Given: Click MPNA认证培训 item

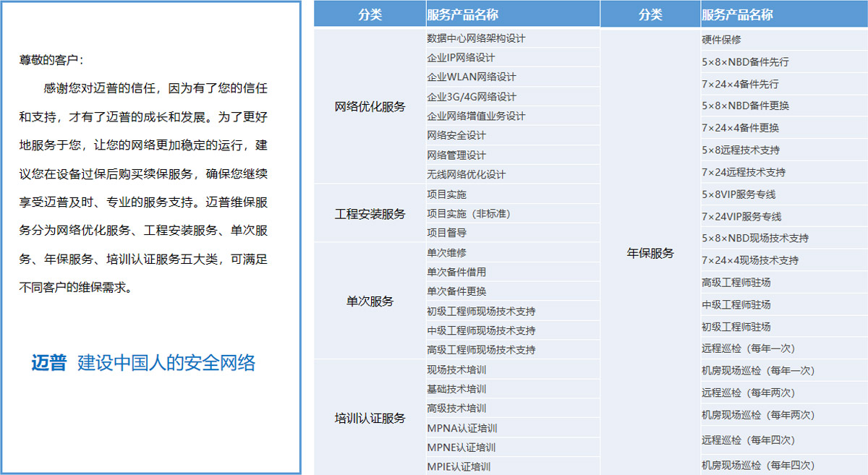Looking at the screenshot, I should pyautogui.click(x=462, y=428).
